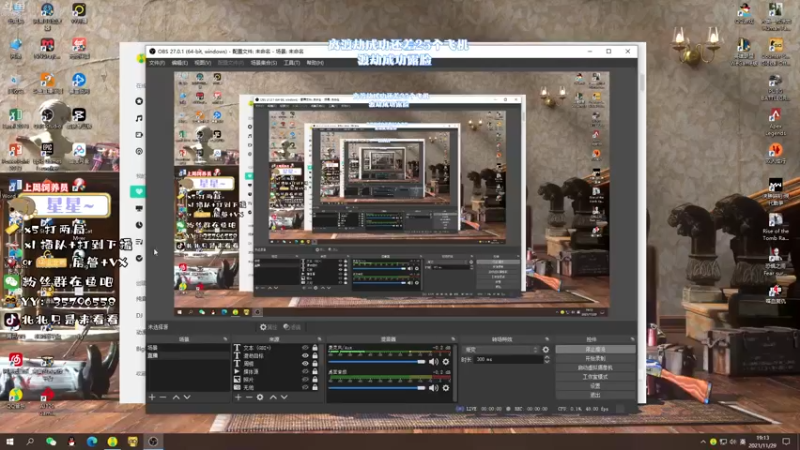Toggle the lock on the 文本 (GDI+) source

click(x=315, y=348)
